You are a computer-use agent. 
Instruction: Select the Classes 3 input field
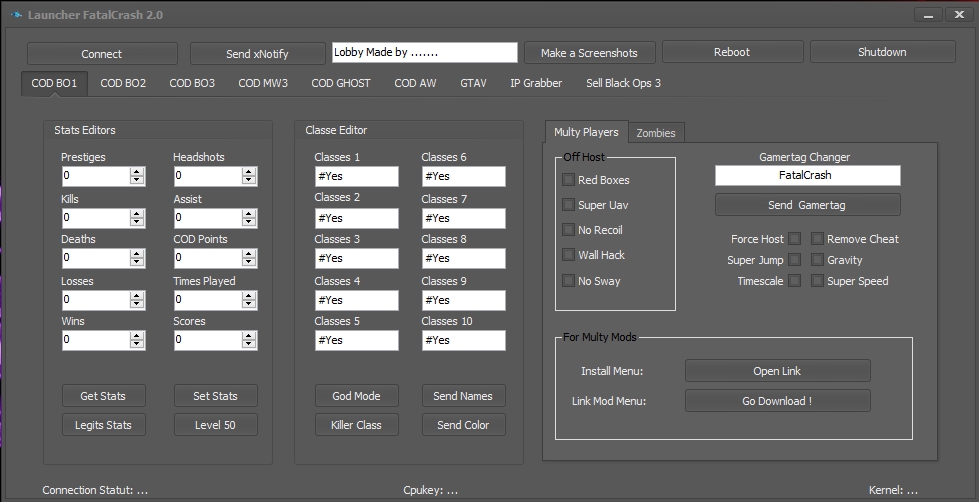point(357,258)
